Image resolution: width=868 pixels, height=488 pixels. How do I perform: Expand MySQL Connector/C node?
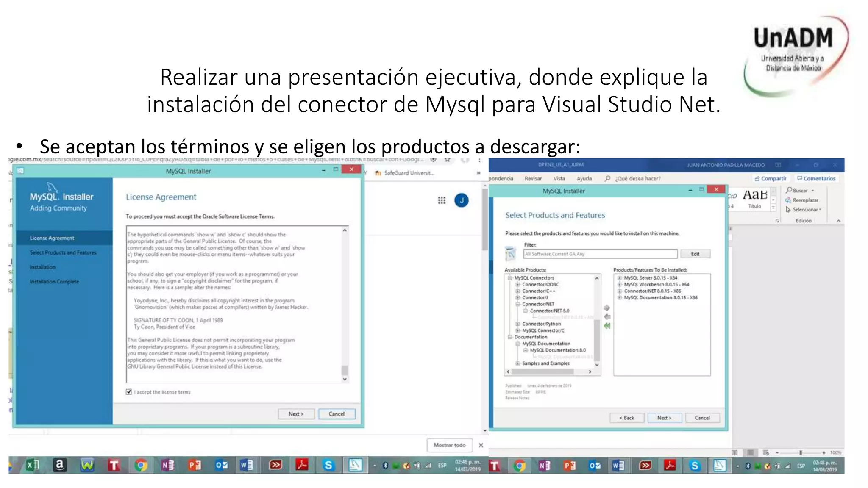tap(517, 330)
